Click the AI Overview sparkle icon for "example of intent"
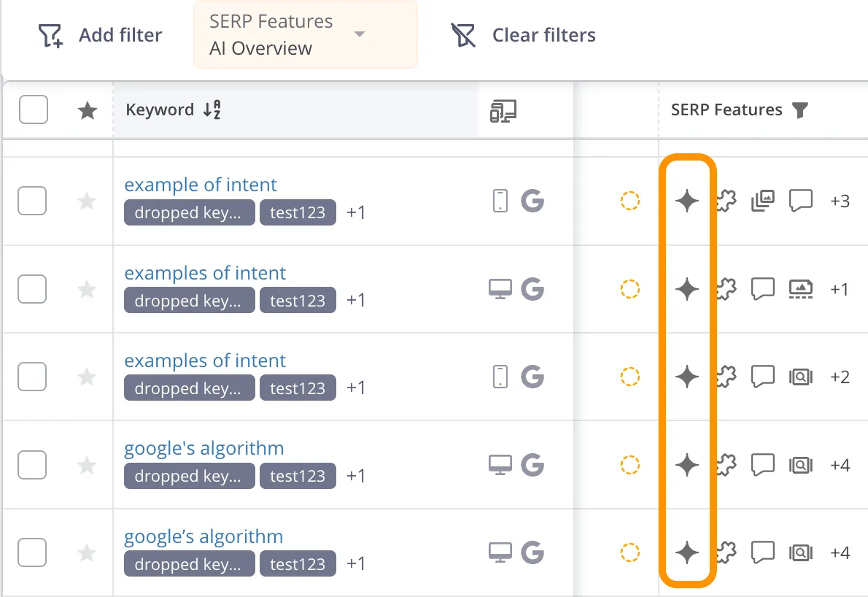868x597 pixels. (x=687, y=201)
